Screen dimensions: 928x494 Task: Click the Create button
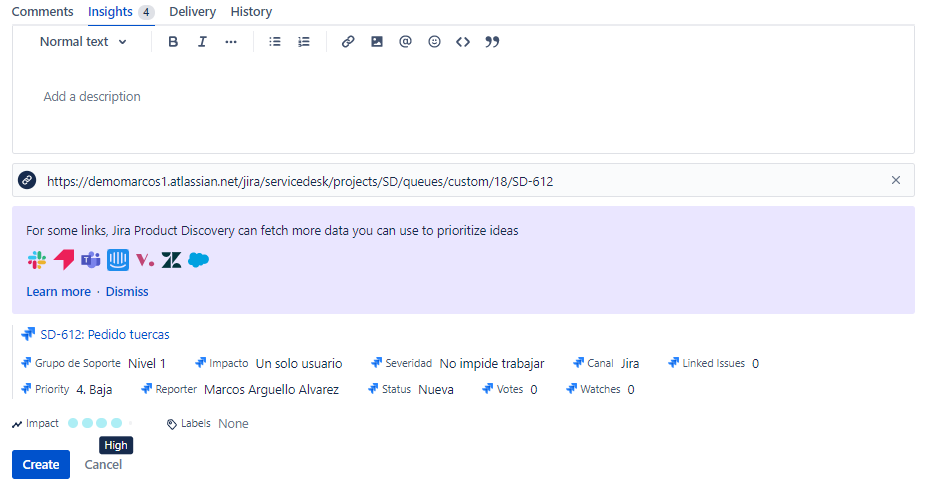click(x=41, y=464)
